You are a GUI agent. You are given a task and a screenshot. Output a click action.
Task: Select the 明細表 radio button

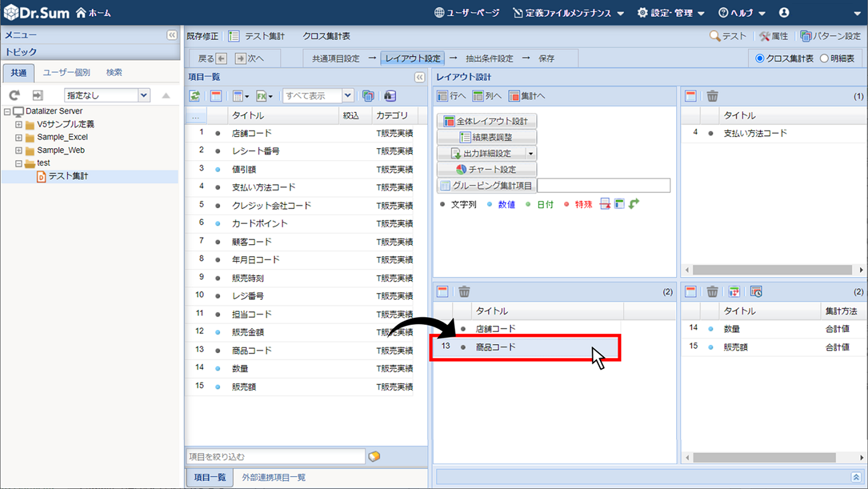(824, 58)
